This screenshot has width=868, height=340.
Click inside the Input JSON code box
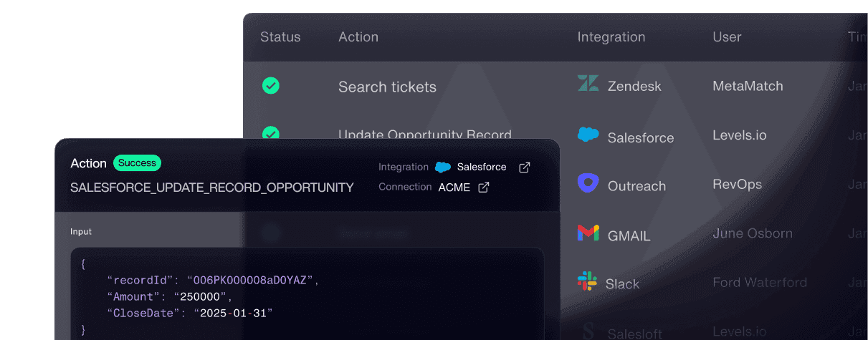[x=307, y=293]
